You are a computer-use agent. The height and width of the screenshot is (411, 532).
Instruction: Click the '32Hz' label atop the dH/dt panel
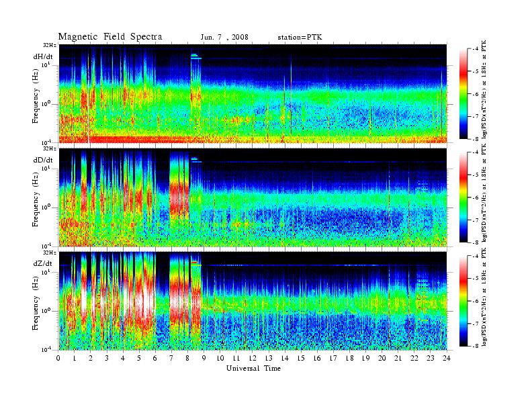coord(50,45)
